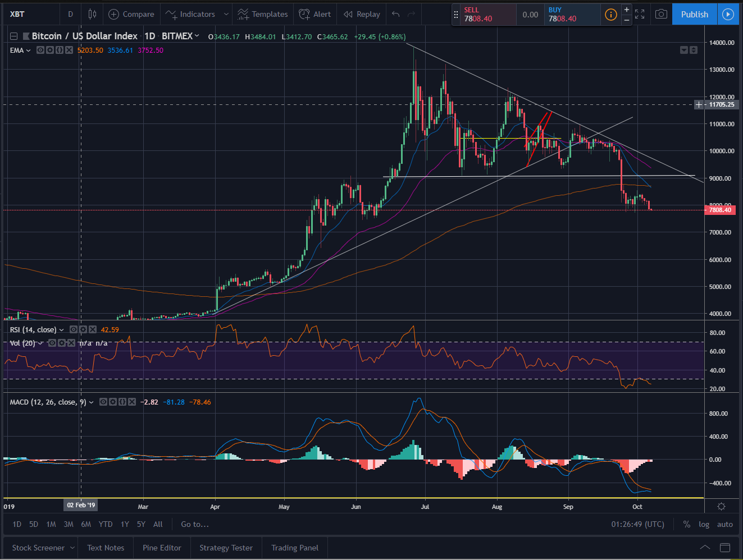
Task: Open EMA indicator settings gear
Action: (50, 50)
